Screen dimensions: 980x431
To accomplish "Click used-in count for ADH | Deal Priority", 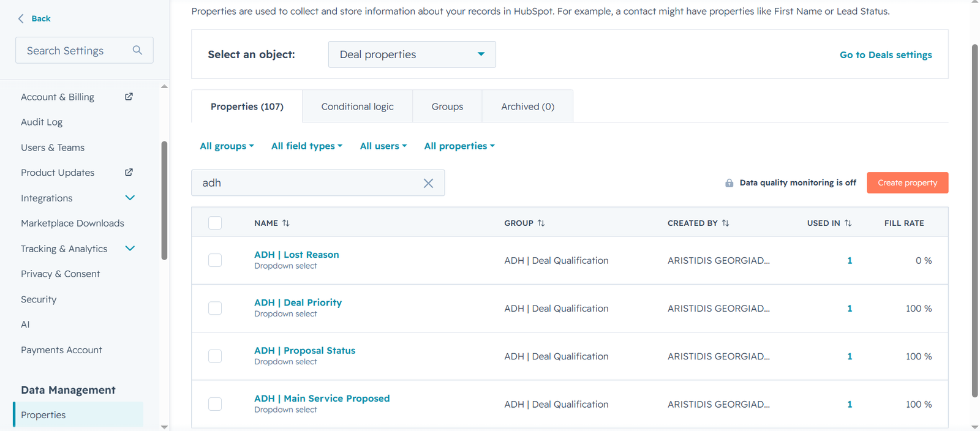I will click(x=850, y=308).
